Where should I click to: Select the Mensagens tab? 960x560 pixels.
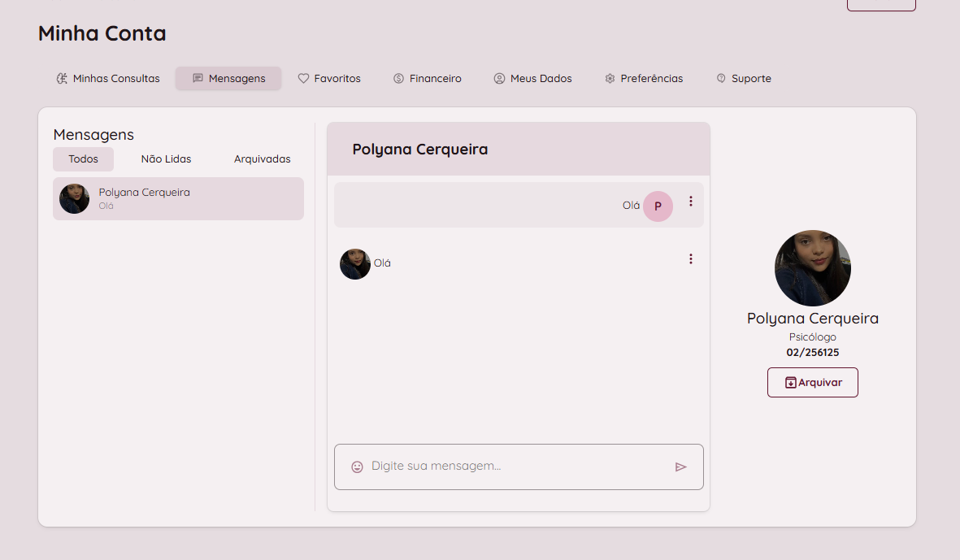click(x=228, y=79)
